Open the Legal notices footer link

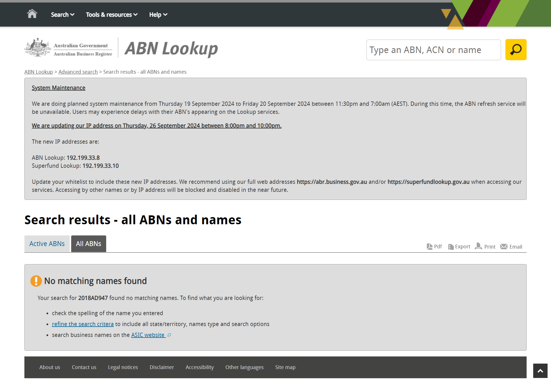tap(123, 367)
